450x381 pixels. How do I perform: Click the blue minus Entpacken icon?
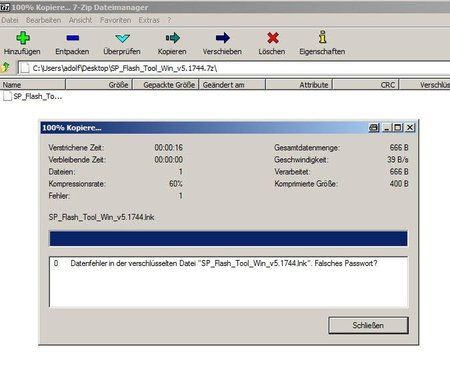(x=72, y=38)
